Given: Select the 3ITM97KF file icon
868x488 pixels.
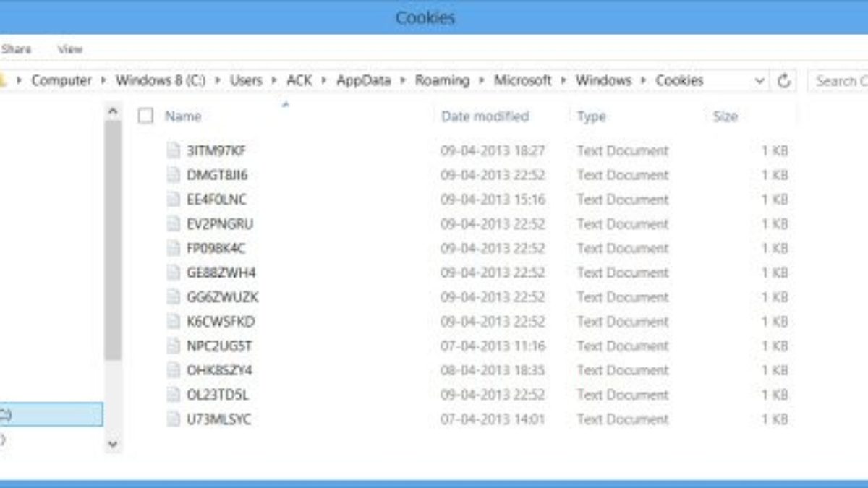Looking at the screenshot, I should click(x=173, y=150).
